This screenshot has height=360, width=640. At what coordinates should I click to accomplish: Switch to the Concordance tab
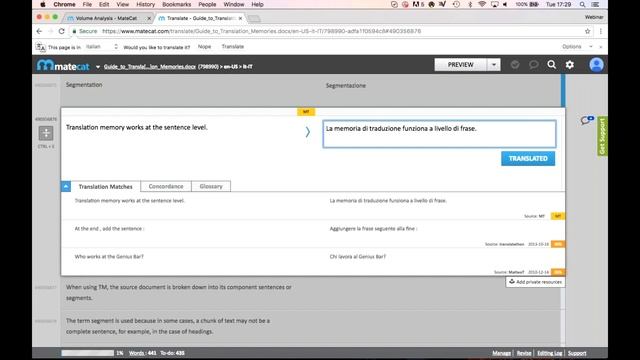[x=166, y=186]
